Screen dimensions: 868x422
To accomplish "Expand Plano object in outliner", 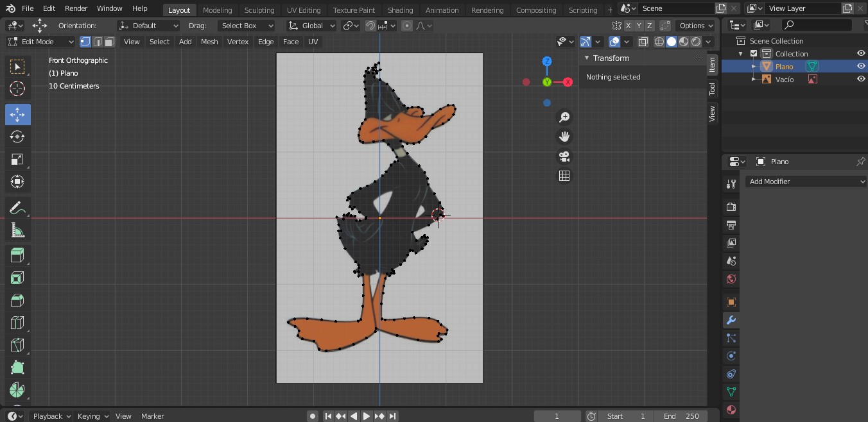I will (x=754, y=67).
